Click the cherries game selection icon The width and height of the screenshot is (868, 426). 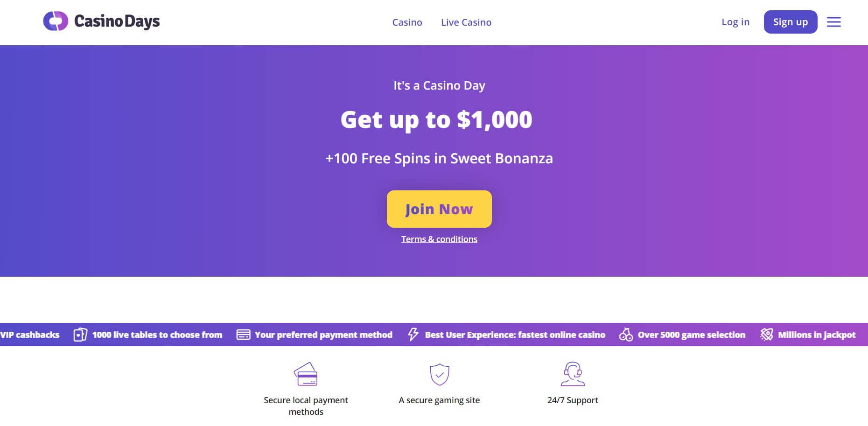(626, 334)
